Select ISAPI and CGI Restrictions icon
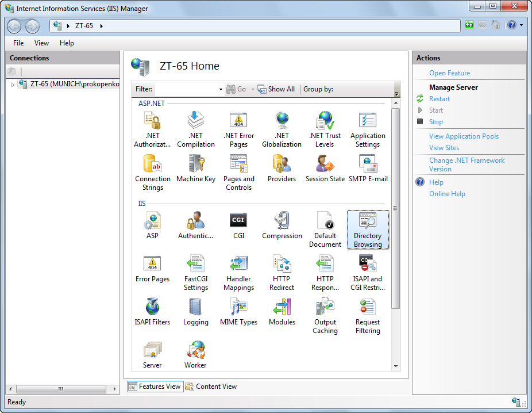Image resolution: width=532 pixels, height=413 pixels. (368, 273)
